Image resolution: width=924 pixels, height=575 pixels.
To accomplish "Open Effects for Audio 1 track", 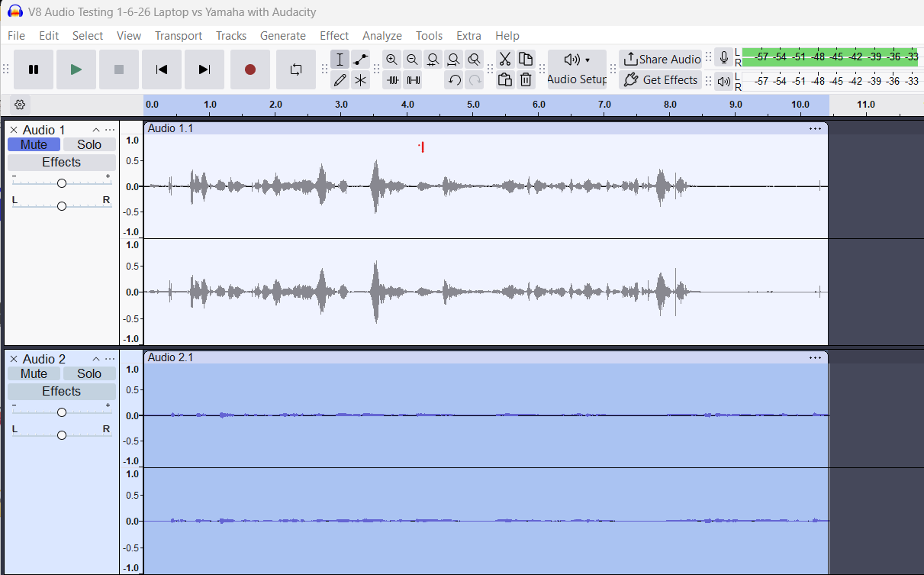I will click(61, 162).
